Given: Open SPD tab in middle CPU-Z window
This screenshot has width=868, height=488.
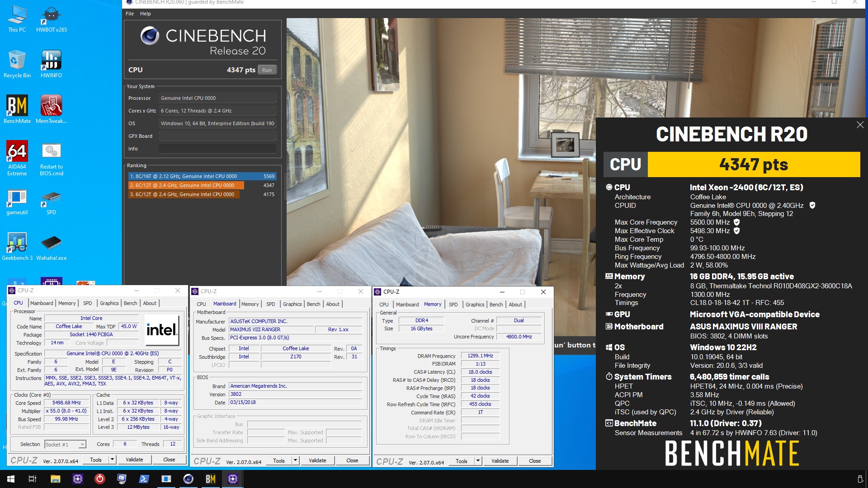Looking at the screenshot, I should (x=270, y=304).
